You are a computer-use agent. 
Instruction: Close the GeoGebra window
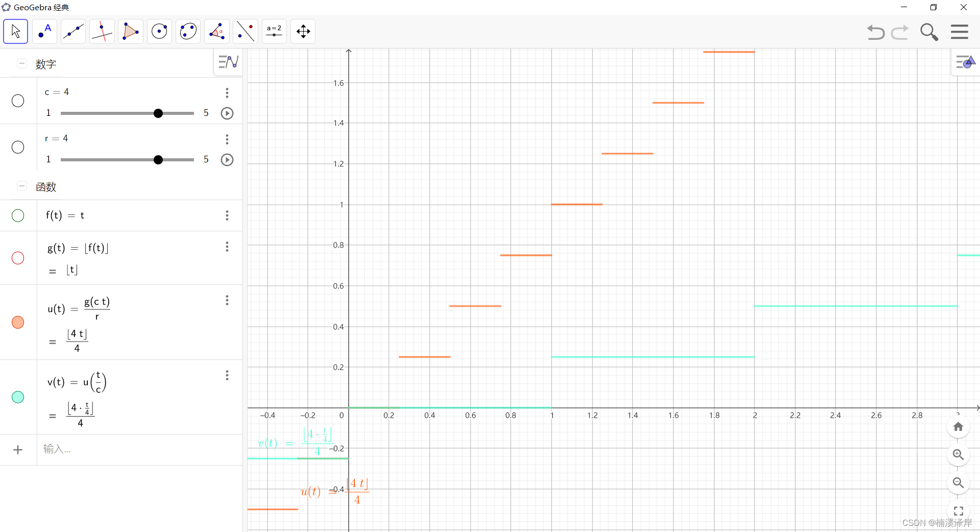(964, 7)
